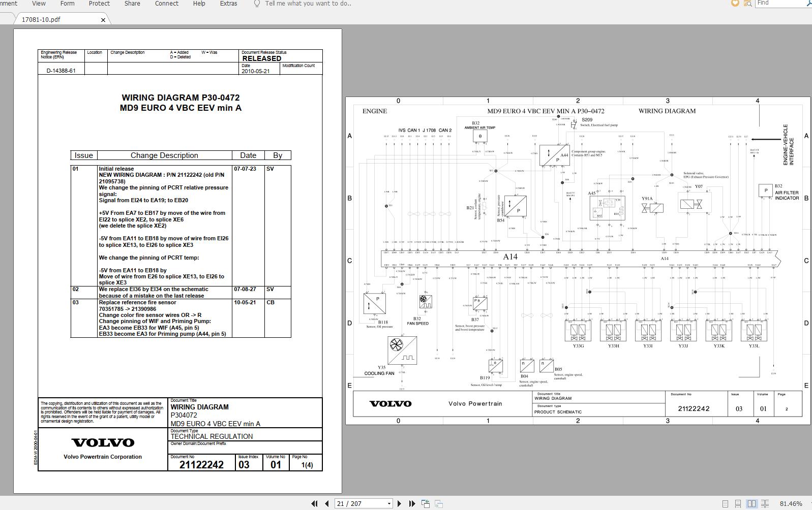
Task: Click the RELEASED status text
Action: [x=262, y=58]
